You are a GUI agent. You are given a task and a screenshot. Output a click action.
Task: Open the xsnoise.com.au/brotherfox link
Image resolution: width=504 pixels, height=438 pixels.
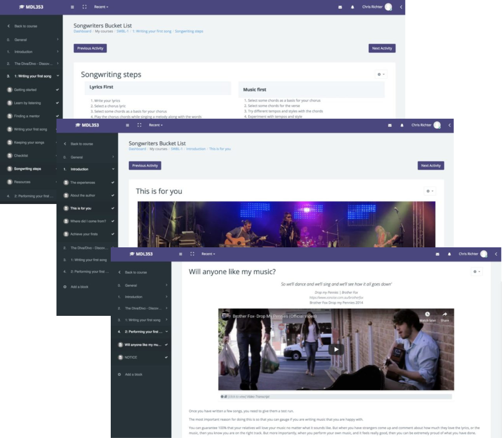click(336, 298)
